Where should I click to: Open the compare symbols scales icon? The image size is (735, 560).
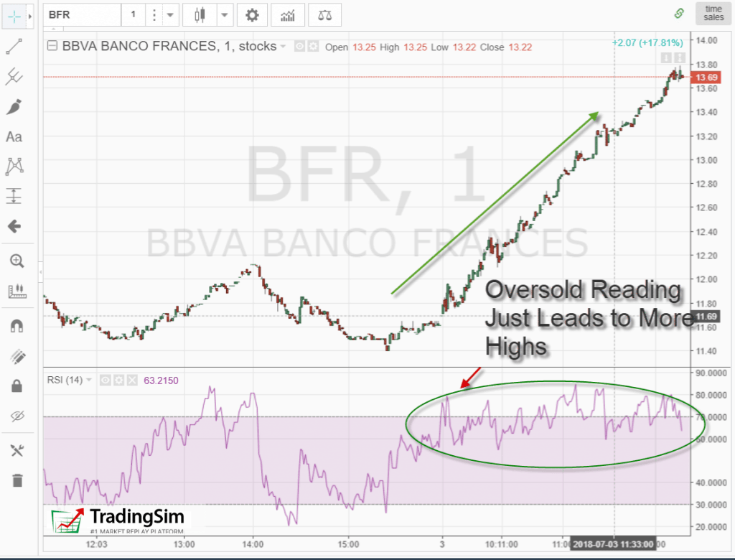coord(324,15)
